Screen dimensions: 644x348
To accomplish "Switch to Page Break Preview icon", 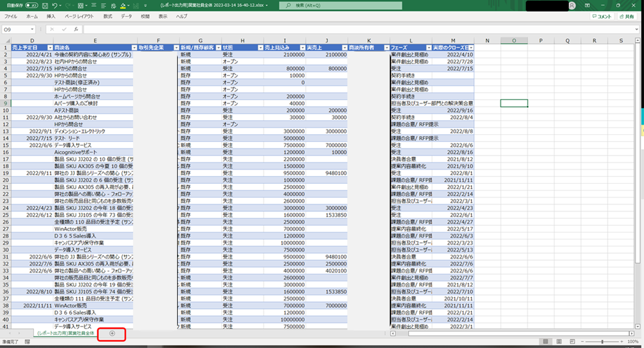I will pyautogui.click(x=572, y=341).
